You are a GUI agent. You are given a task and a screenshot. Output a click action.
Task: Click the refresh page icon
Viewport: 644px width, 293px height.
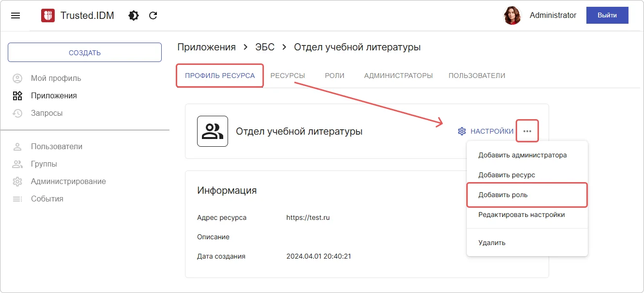(x=153, y=15)
